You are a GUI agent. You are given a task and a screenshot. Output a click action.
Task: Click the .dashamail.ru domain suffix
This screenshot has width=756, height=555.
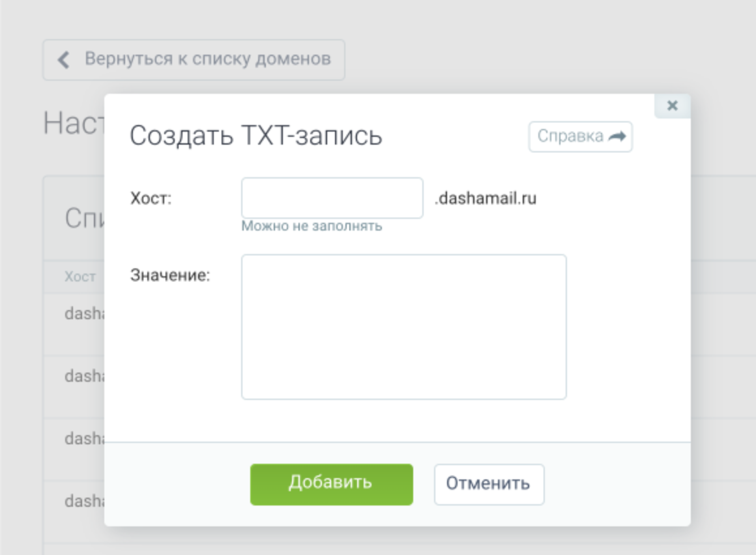pos(486,199)
